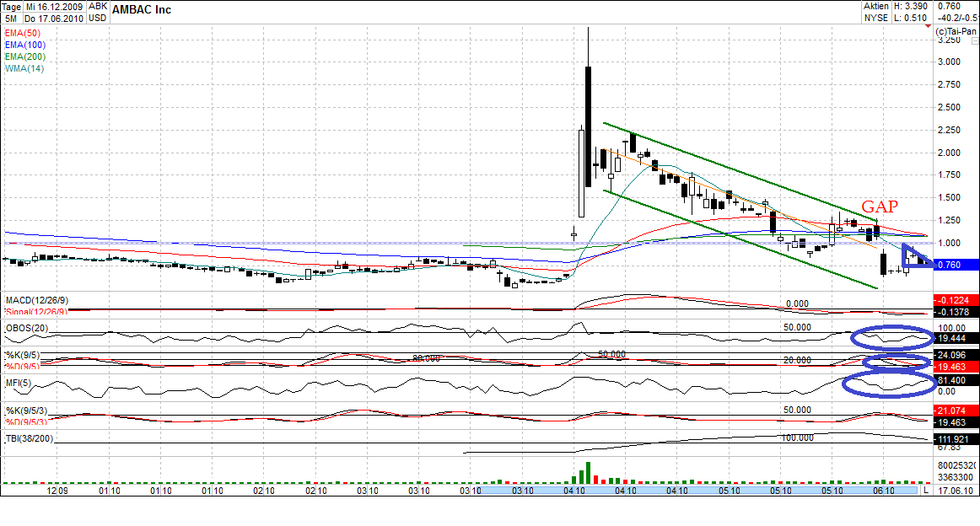Click the 3.000 price axis label
This screenshot has width=980, height=526.
point(950,62)
